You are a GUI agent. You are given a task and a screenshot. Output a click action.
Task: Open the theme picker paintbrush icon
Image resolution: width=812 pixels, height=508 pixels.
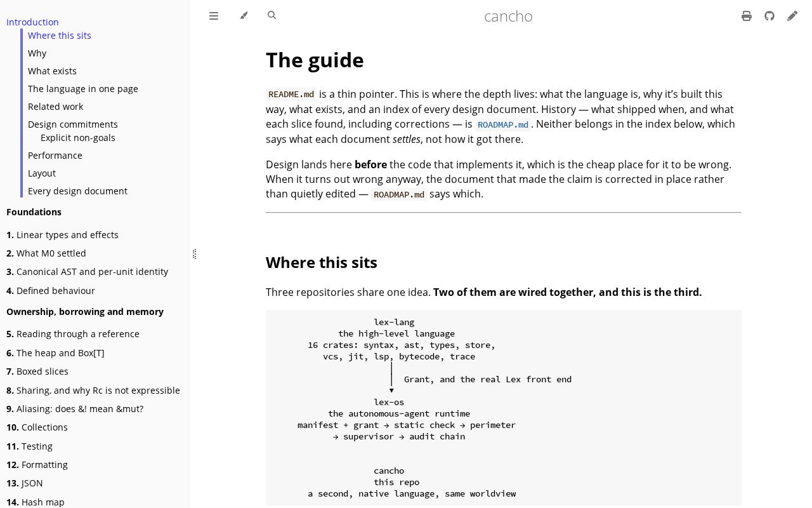pos(244,15)
